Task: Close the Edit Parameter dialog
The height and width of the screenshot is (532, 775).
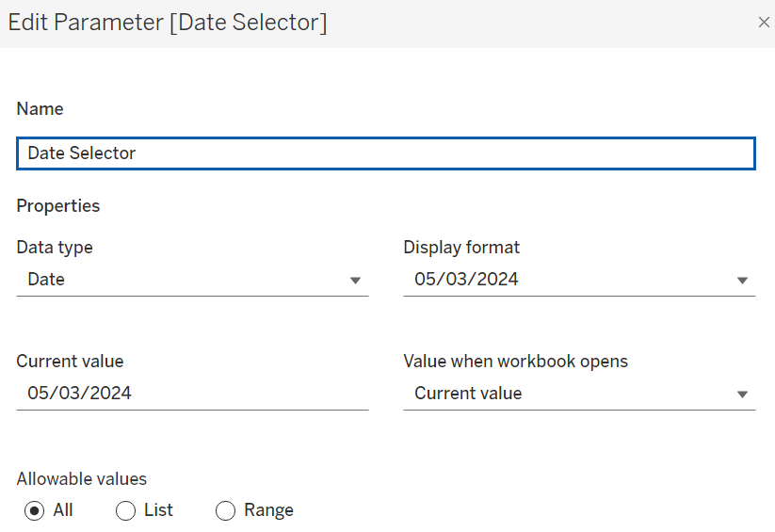Action: point(764,23)
